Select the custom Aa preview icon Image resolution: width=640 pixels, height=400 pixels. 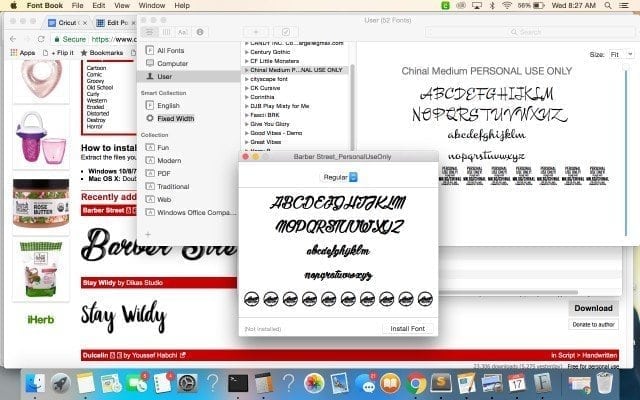pyautogui.click(x=182, y=32)
